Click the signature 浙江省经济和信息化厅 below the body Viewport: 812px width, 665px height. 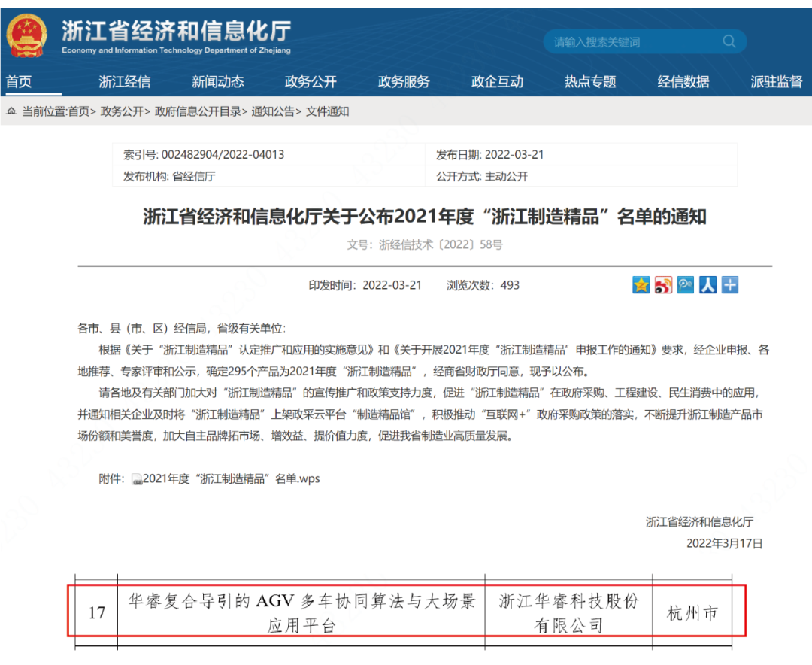pos(700,522)
